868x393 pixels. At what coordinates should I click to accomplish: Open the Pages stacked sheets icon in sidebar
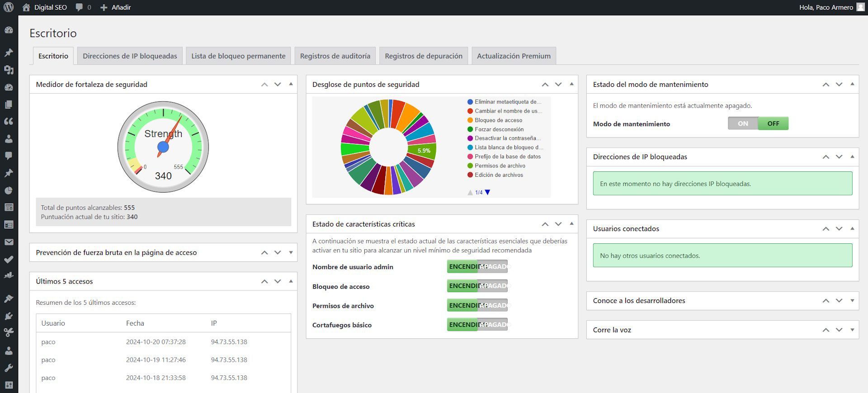click(x=9, y=104)
